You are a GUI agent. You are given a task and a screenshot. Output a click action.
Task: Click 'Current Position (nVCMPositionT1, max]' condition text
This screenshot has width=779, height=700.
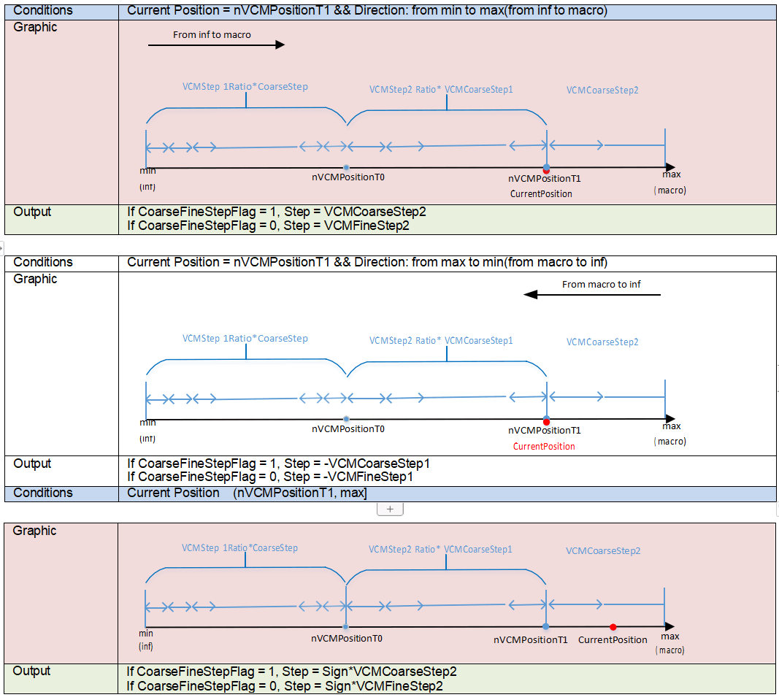(x=247, y=493)
